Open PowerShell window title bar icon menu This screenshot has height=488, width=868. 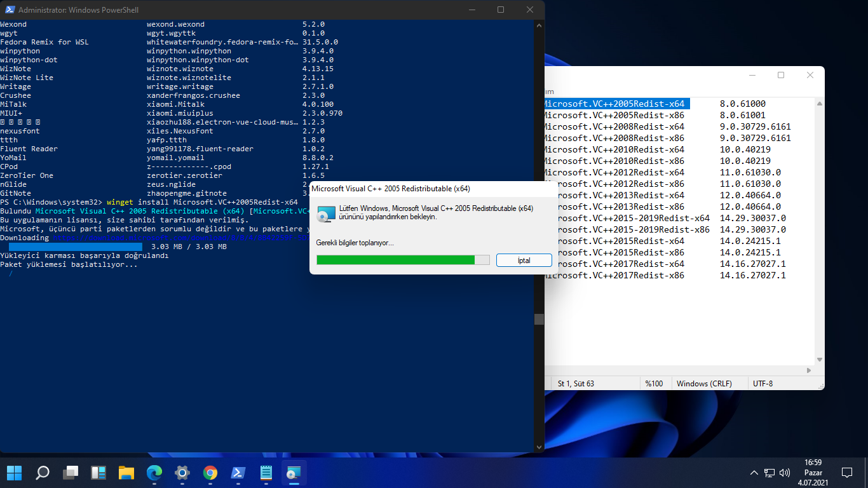(10, 10)
